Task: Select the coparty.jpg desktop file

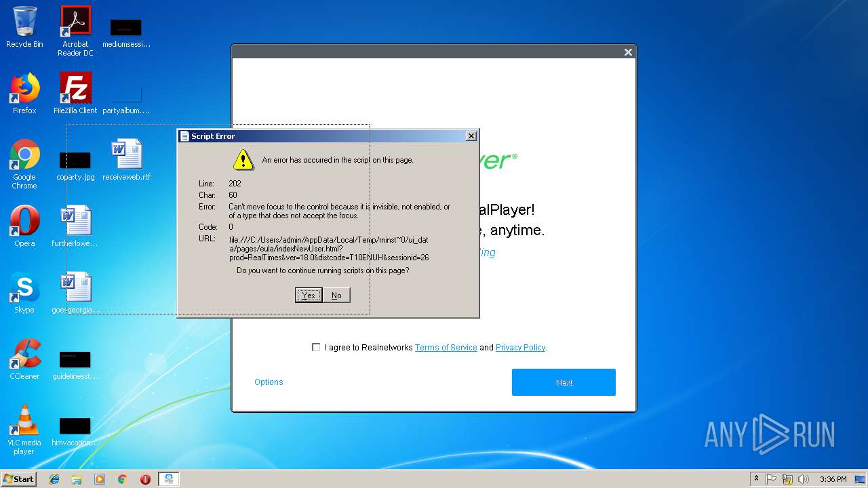Action: [75, 165]
